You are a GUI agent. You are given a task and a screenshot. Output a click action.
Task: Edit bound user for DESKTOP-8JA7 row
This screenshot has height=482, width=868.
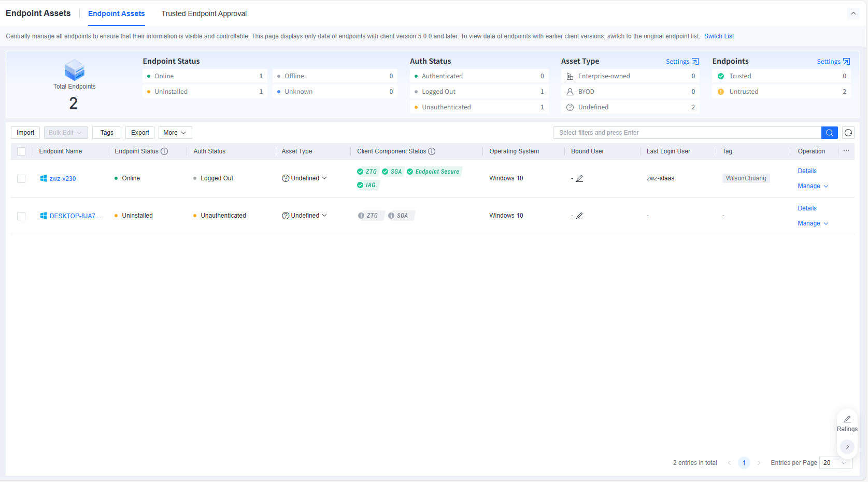pos(579,216)
